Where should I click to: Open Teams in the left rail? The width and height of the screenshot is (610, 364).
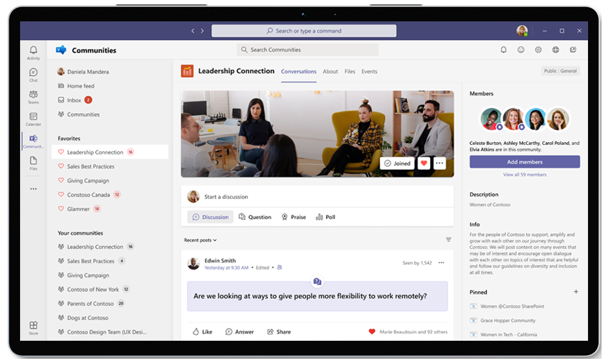click(x=33, y=96)
